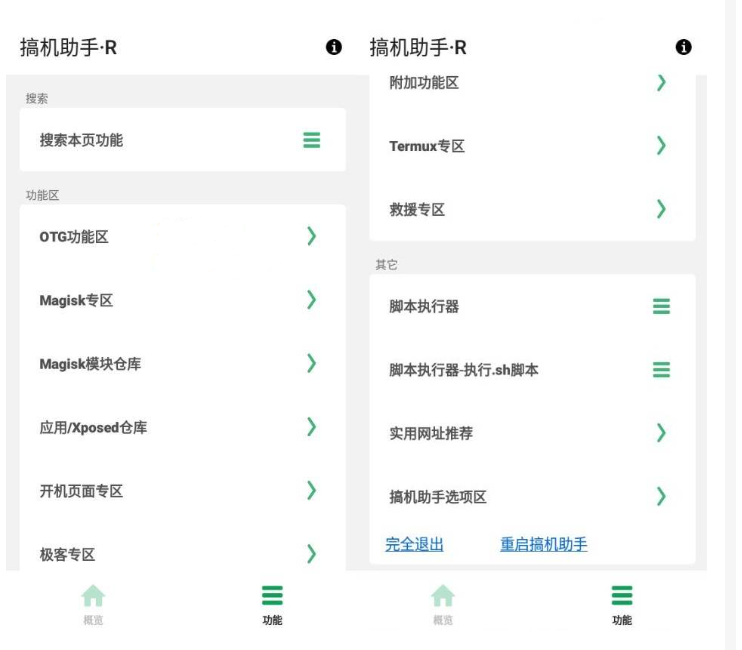Switch to 概览 tab on right screen
This screenshot has width=742, height=650.
(x=443, y=620)
